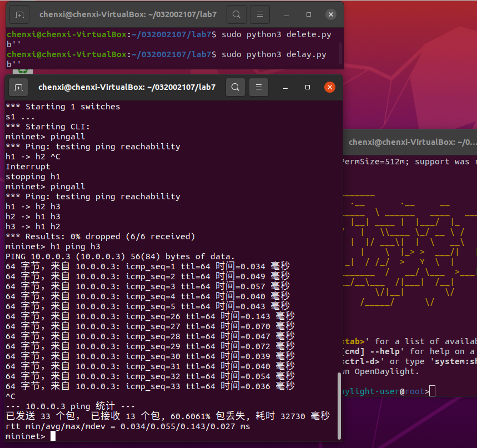The width and height of the screenshot is (477, 448).
Task: Click 'rtt min/avg/max/mdev' statistics line
Action: [128, 426]
